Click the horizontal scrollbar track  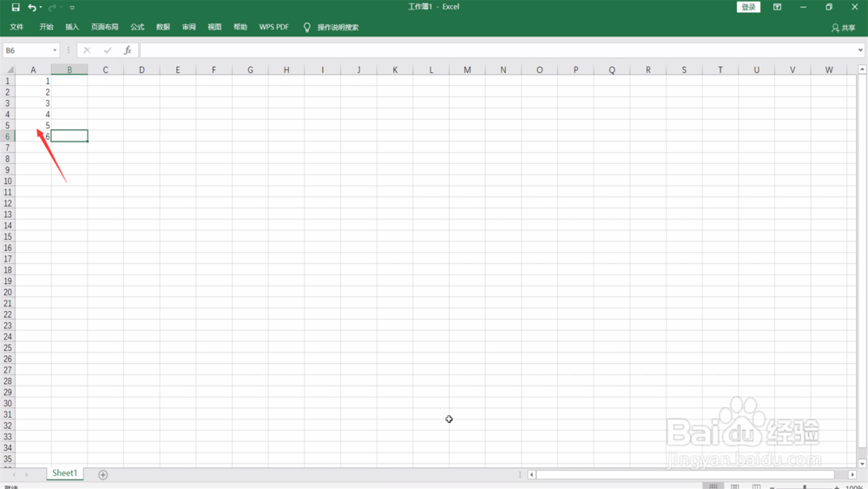click(x=692, y=474)
